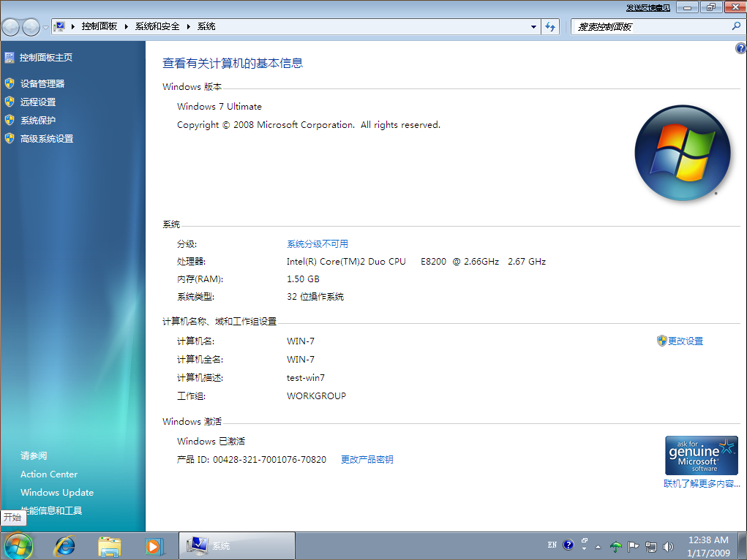Launch Windows Media Player from taskbar
Viewport: 747px width, 560px height.
154,546
